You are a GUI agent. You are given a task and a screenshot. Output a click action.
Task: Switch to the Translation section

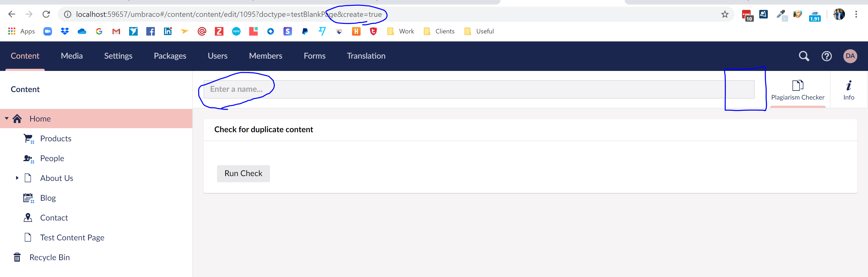[366, 56]
